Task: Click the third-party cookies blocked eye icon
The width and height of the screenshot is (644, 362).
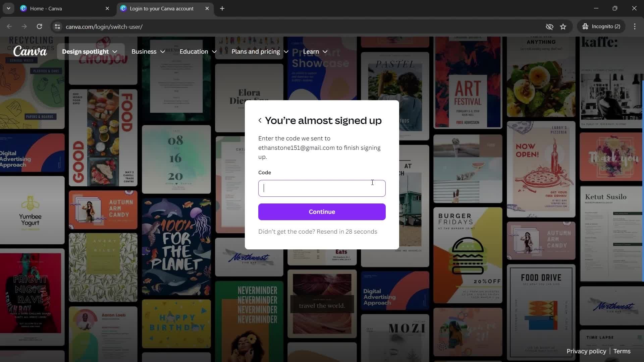Action: [549, 26]
